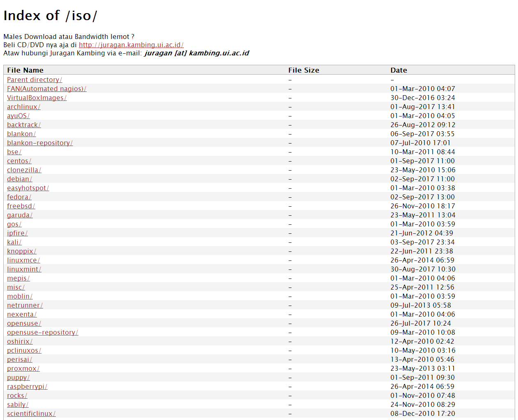Open the backtrack directory
Viewport: 518px width, 420px height.
tap(24, 125)
